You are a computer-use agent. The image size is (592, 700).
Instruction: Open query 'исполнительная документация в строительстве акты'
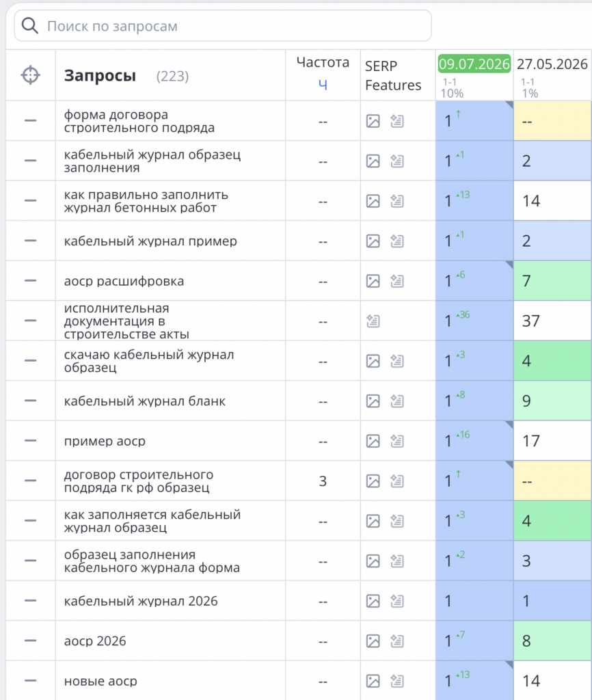point(126,321)
